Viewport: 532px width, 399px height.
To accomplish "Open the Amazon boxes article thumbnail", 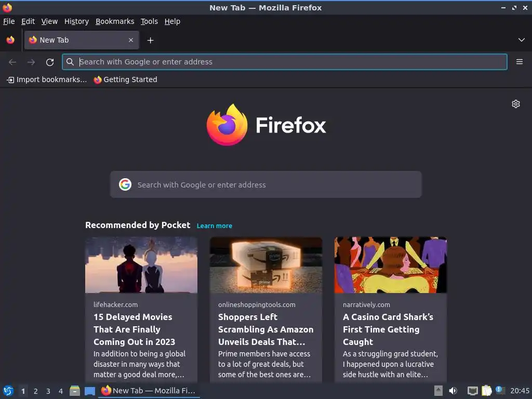I will [x=266, y=265].
